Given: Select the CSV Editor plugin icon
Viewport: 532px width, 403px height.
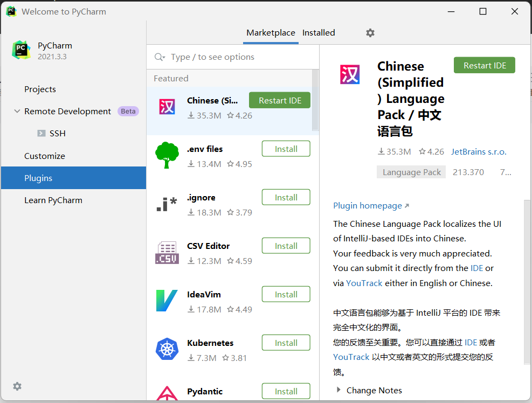Looking at the screenshot, I should tap(167, 253).
